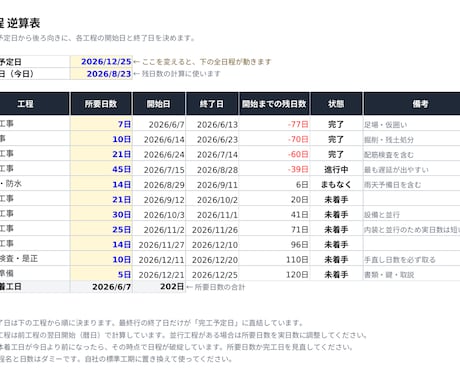Select the duration cell 5日

(101, 274)
